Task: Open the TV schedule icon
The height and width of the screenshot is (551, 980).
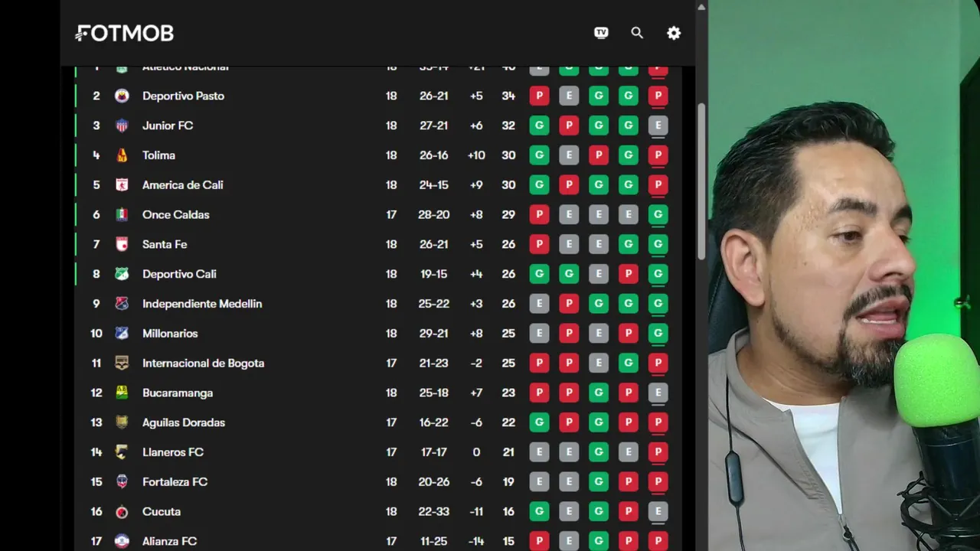Action: click(601, 33)
